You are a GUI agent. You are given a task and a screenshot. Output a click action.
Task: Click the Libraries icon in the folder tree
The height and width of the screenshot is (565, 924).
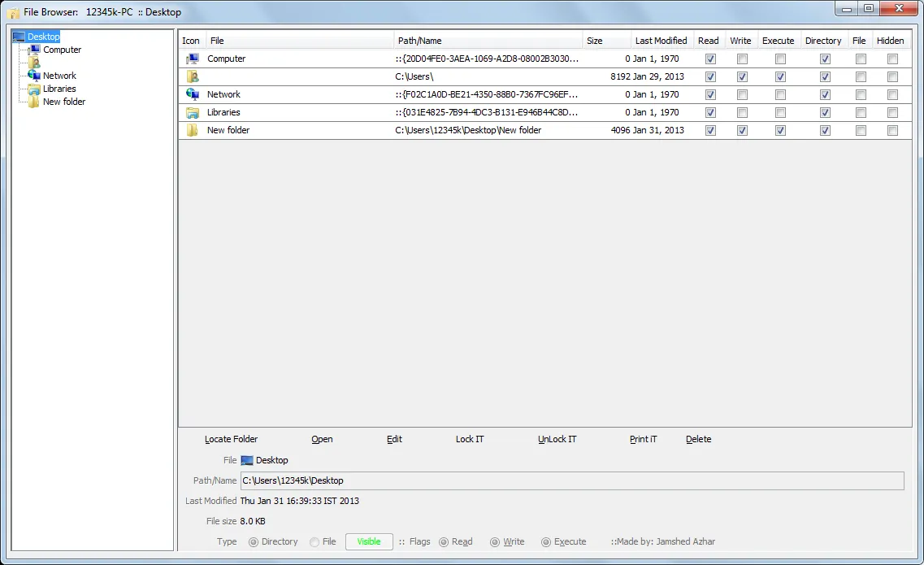(34, 89)
